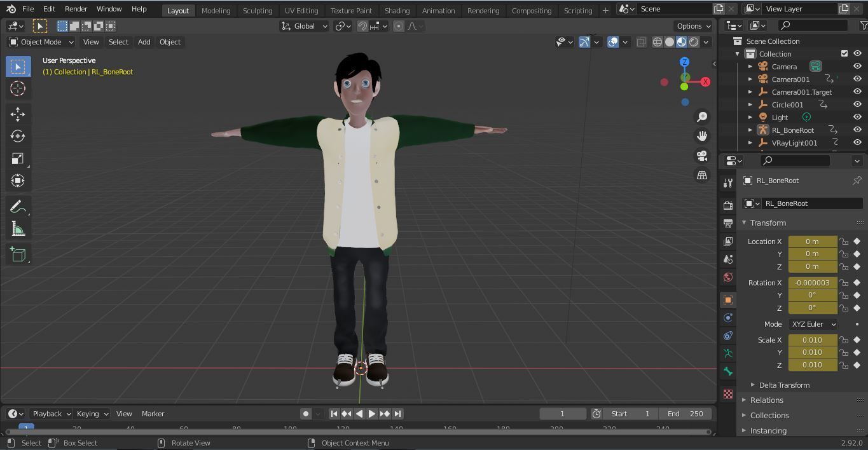
Task: Expand RL_BoneRoot in the outliner
Action: (x=750, y=130)
